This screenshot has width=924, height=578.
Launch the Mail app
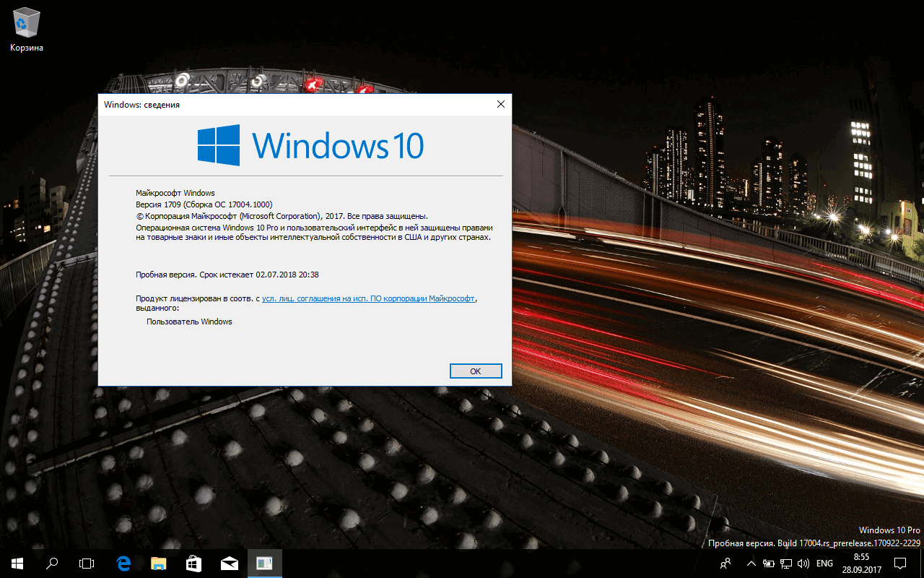coord(229,564)
